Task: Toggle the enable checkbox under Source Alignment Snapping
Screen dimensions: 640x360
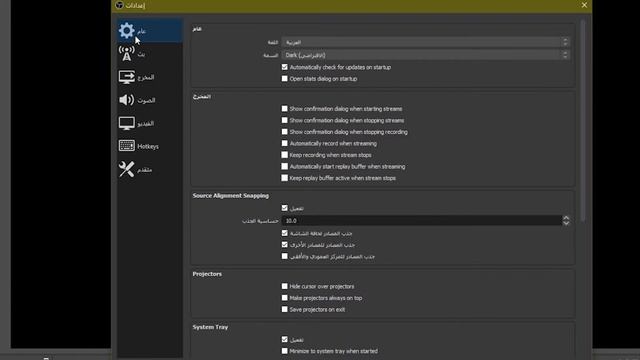Action: click(284, 208)
